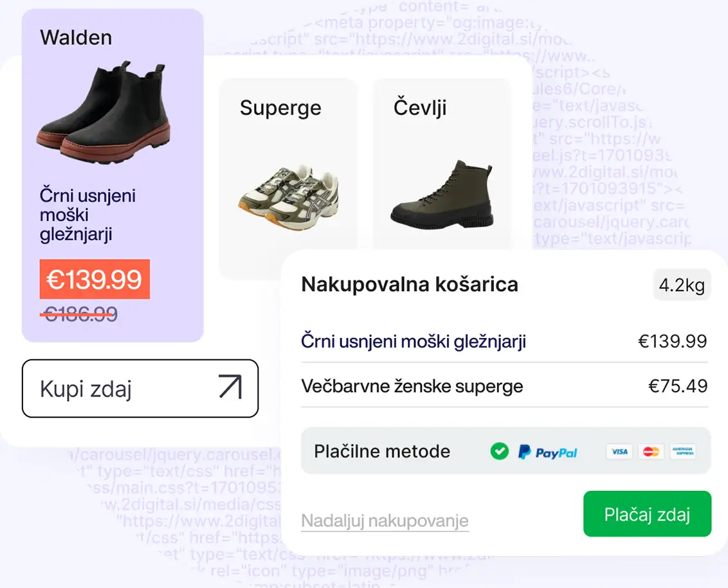Open Večbarvne ženske superge cart item
Viewport: 728px width, 588px height.
412,386
